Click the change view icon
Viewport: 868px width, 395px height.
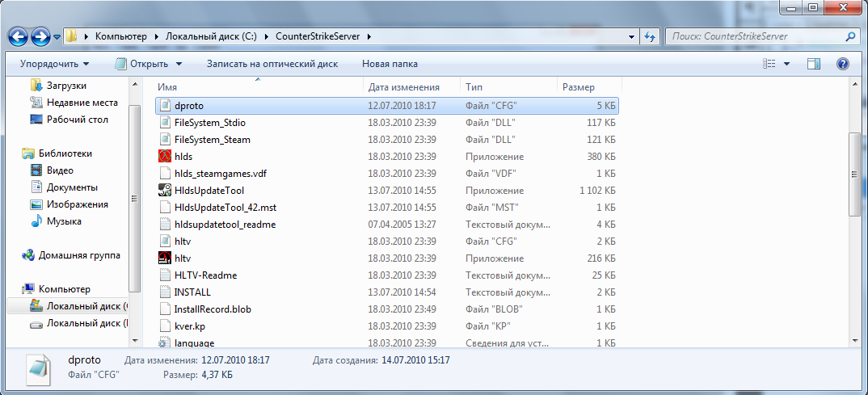tap(769, 64)
